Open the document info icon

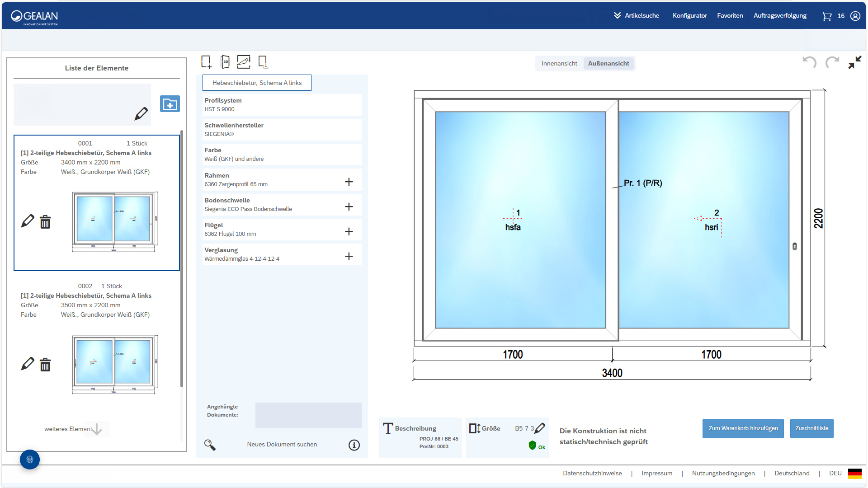coord(354,445)
